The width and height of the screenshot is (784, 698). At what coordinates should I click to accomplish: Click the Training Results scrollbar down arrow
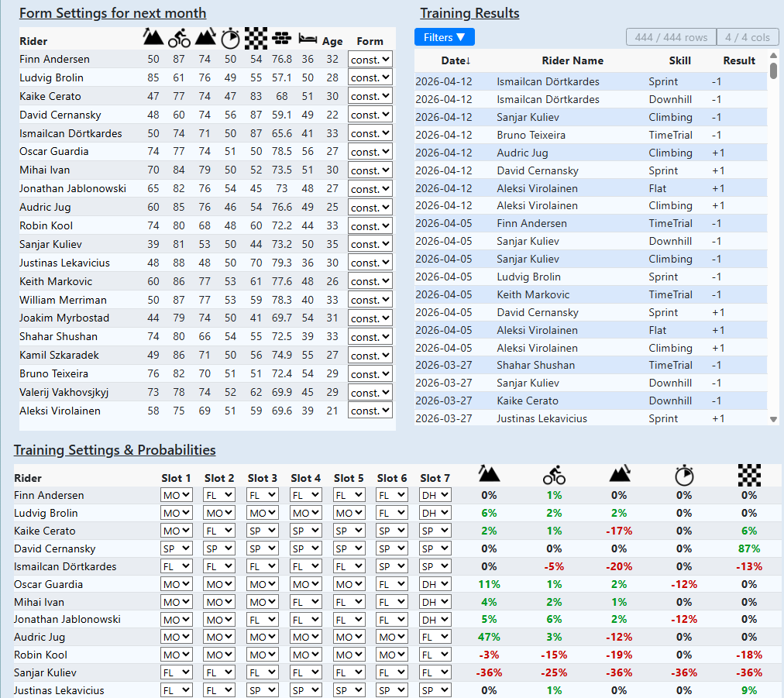(773, 419)
